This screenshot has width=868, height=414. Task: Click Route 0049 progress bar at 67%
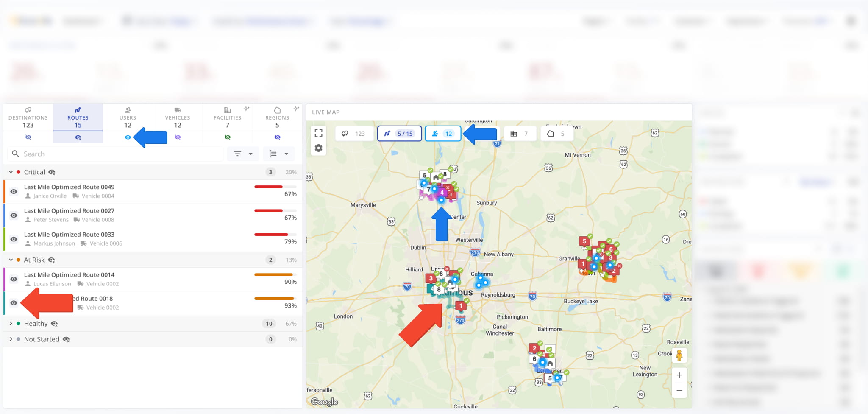(275, 187)
